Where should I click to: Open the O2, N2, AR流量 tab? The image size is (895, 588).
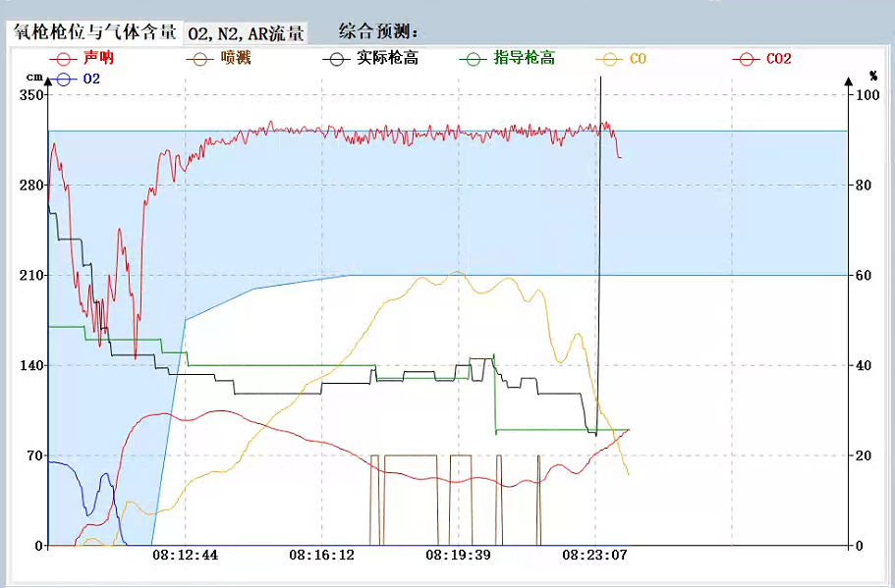click(246, 33)
